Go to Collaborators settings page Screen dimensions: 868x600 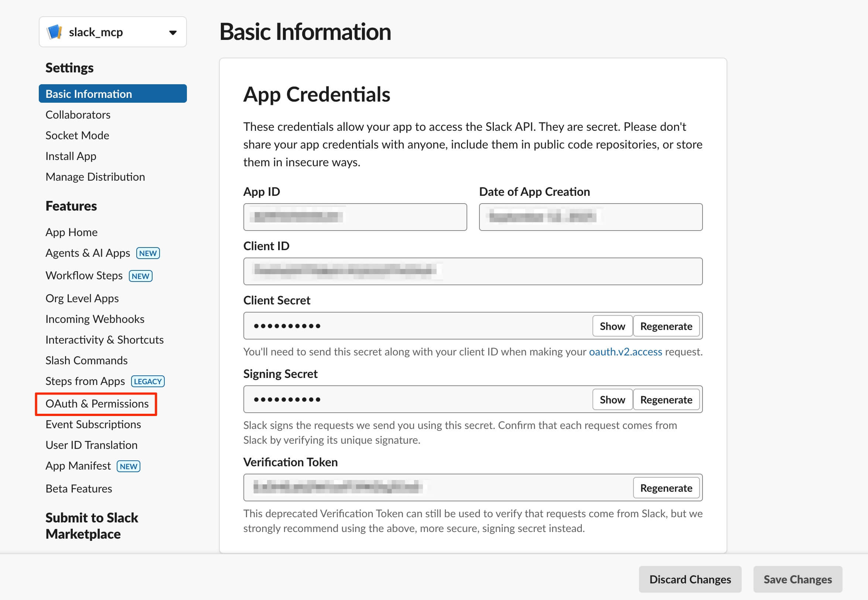pyautogui.click(x=78, y=115)
